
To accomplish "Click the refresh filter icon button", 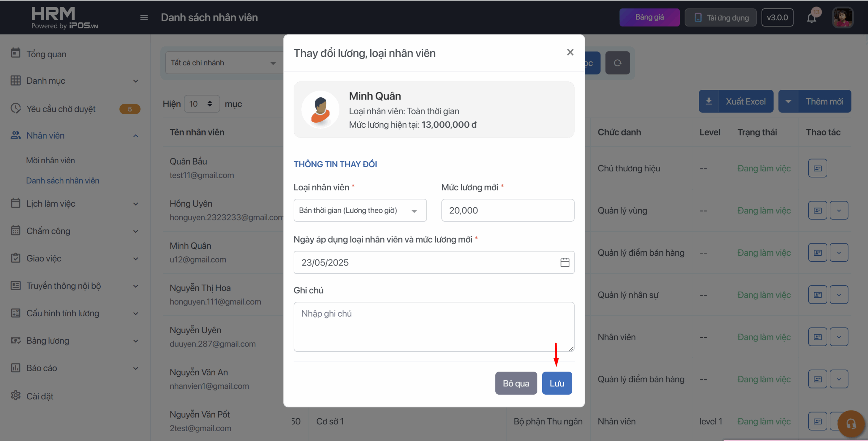I will click(617, 63).
